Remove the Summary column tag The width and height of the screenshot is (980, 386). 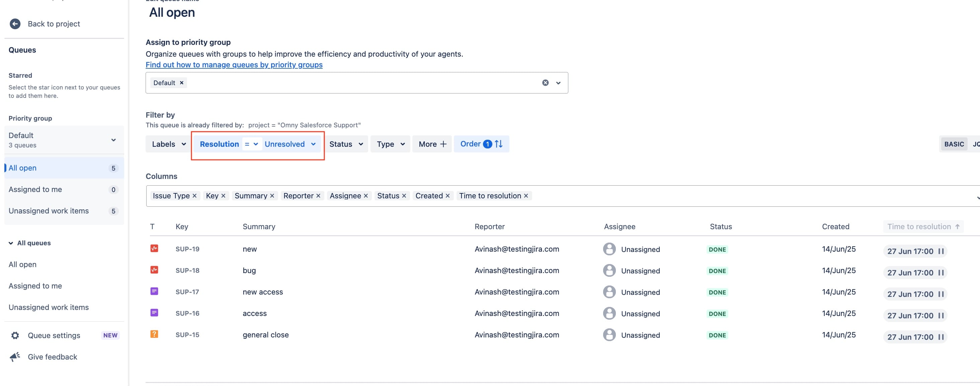click(272, 196)
